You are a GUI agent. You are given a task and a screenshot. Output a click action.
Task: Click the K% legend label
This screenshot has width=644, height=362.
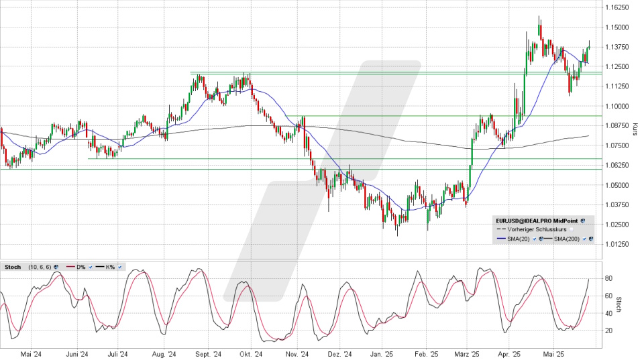(110, 267)
